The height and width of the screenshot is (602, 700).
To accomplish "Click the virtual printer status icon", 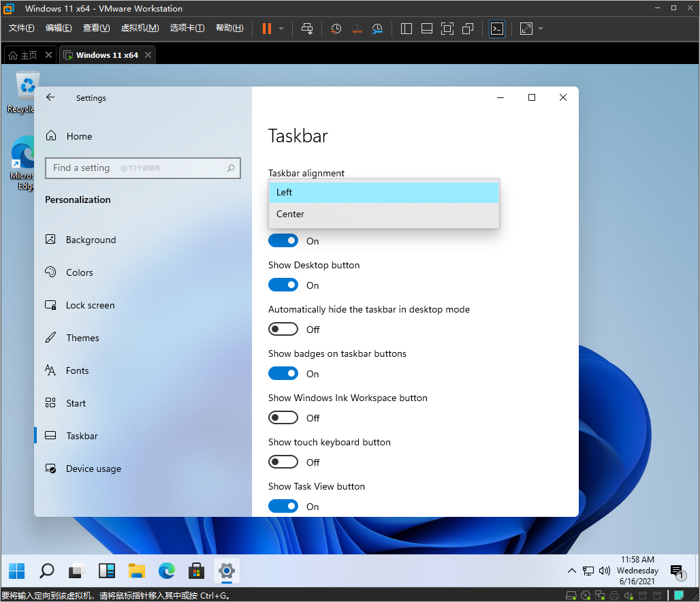I will coord(614,595).
